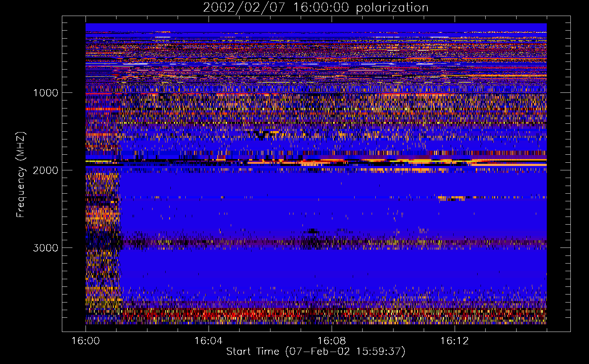Click the plot title '2002/02/07 16:00:00 polarization'

(x=316, y=7)
